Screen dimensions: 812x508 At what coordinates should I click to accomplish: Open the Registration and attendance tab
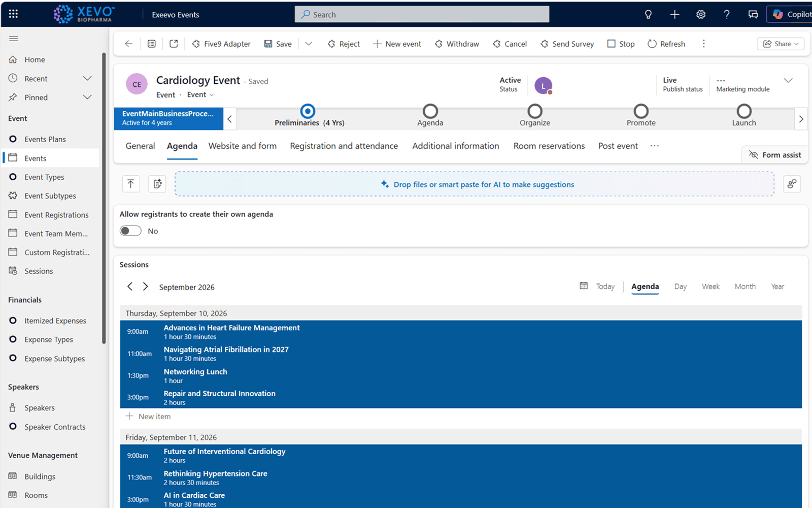pyautogui.click(x=344, y=146)
